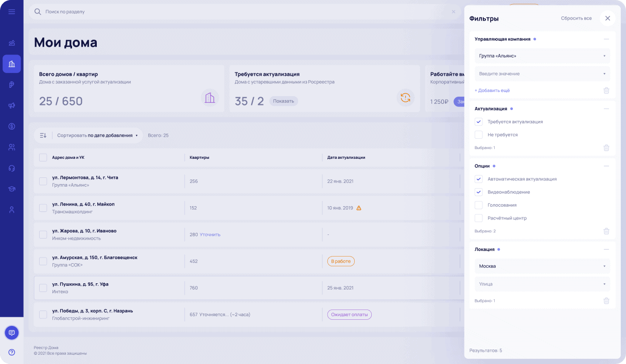Open the My Houses building sidebar item

(12, 64)
